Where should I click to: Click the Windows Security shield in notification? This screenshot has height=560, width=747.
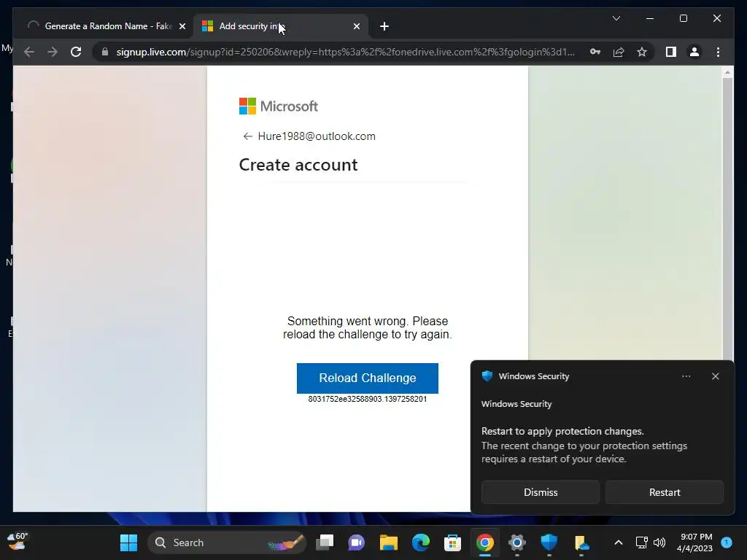click(x=487, y=376)
